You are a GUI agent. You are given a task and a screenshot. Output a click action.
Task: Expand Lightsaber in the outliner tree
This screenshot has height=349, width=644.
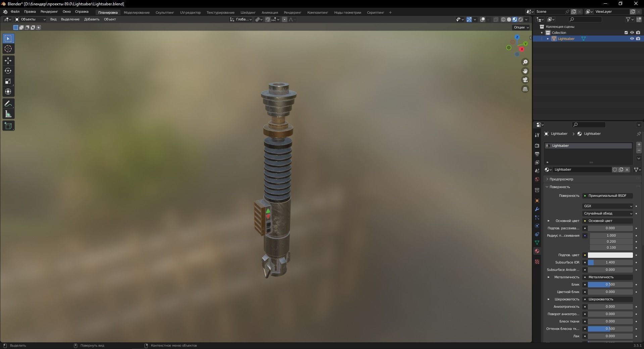coord(548,39)
